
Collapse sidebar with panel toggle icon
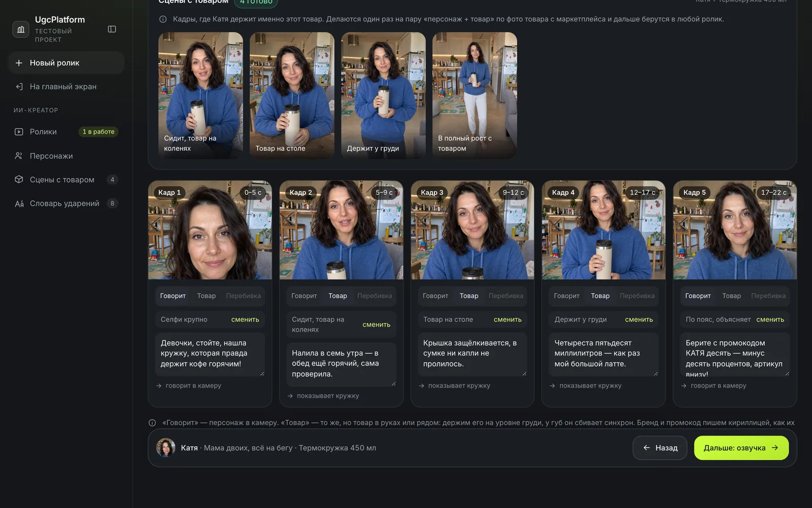tap(112, 29)
